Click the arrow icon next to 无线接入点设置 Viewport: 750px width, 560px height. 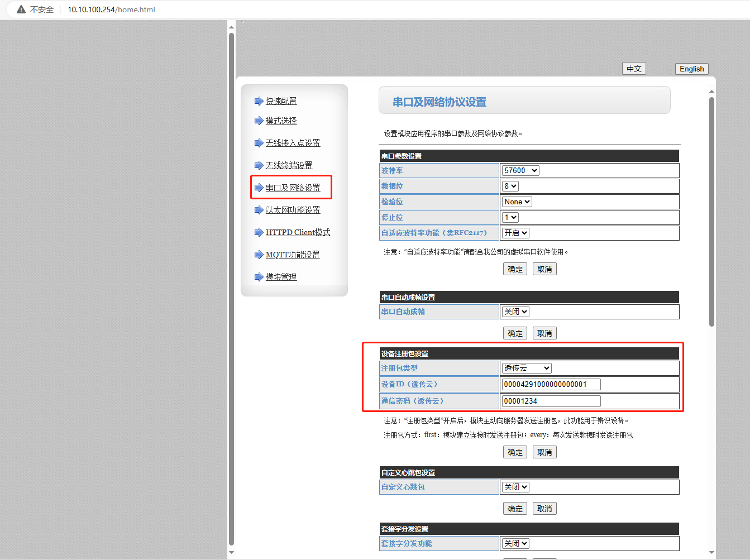[259, 143]
